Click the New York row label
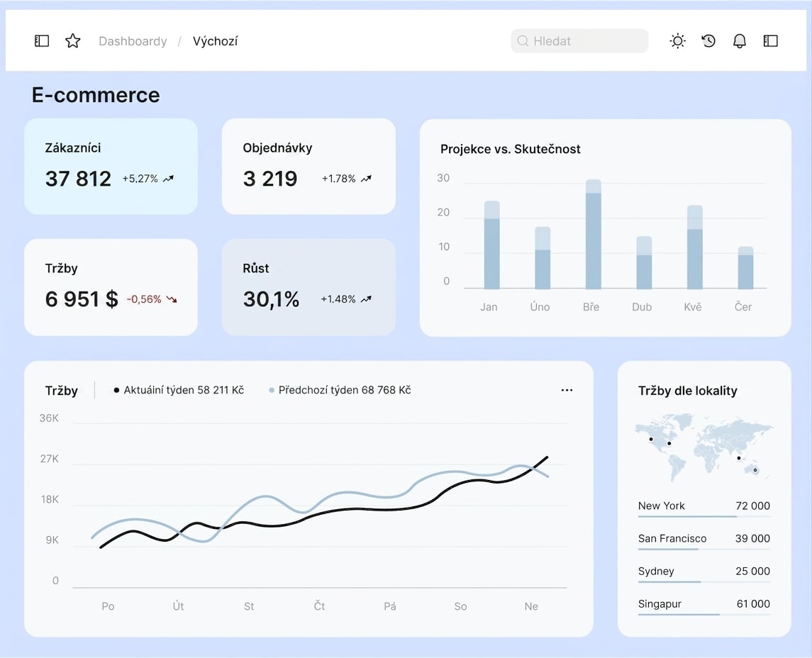 click(662, 506)
